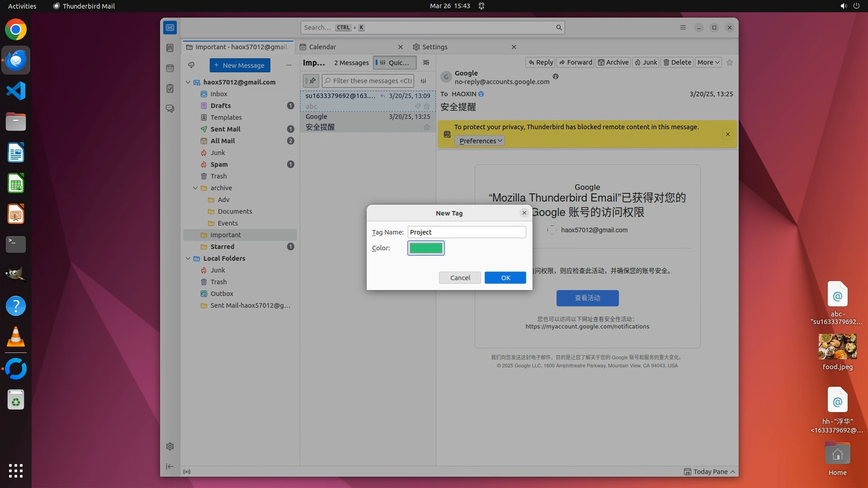Click the Get Messages cloud icon
Image resolution: width=868 pixels, height=488 pixels.
pyautogui.click(x=191, y=65)
